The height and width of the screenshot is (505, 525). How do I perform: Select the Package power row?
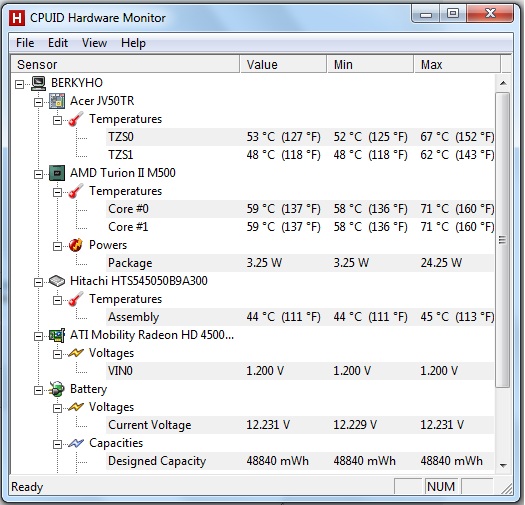(x=300, y=263)
